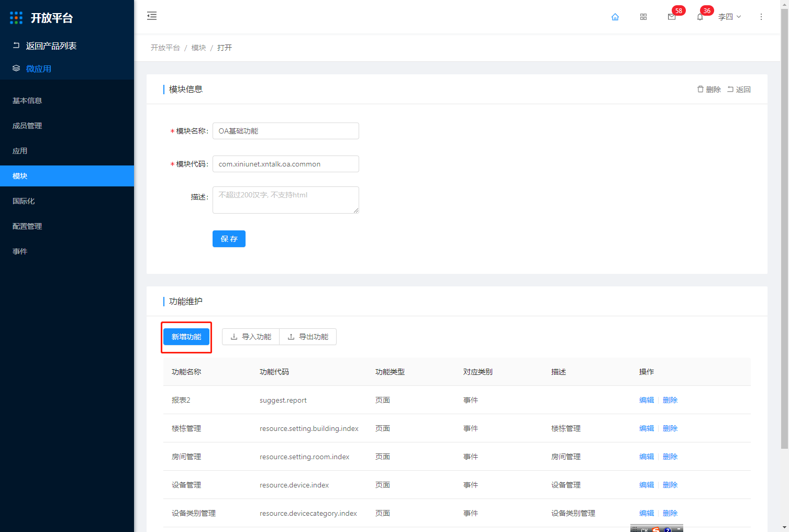Collapse the sidebar menu icon
This screenshot has height=532, width=789.
(x=152, y=16)
